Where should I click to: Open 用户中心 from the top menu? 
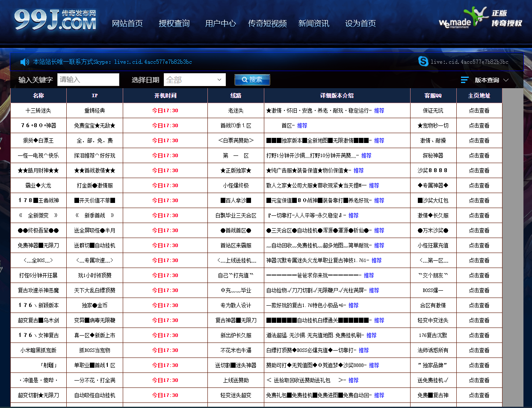(x=220, y=24)
